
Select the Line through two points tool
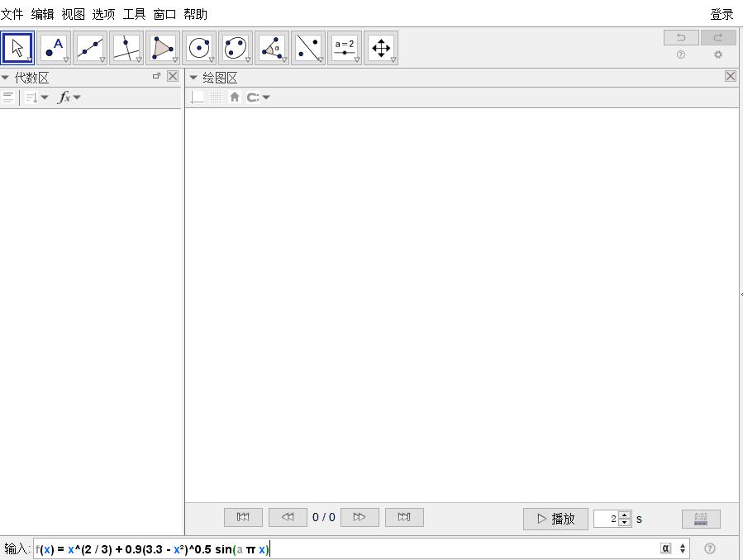pyautogui.click(x=91, y=48)
